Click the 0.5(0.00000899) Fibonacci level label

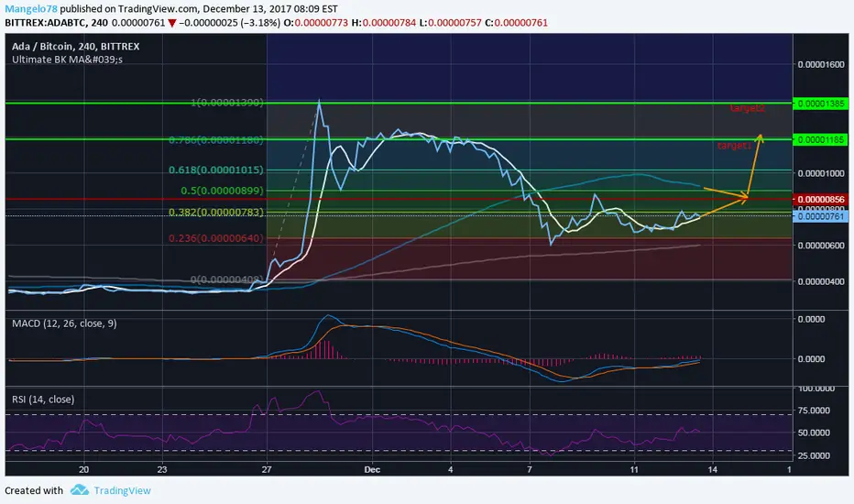(223, 191)
